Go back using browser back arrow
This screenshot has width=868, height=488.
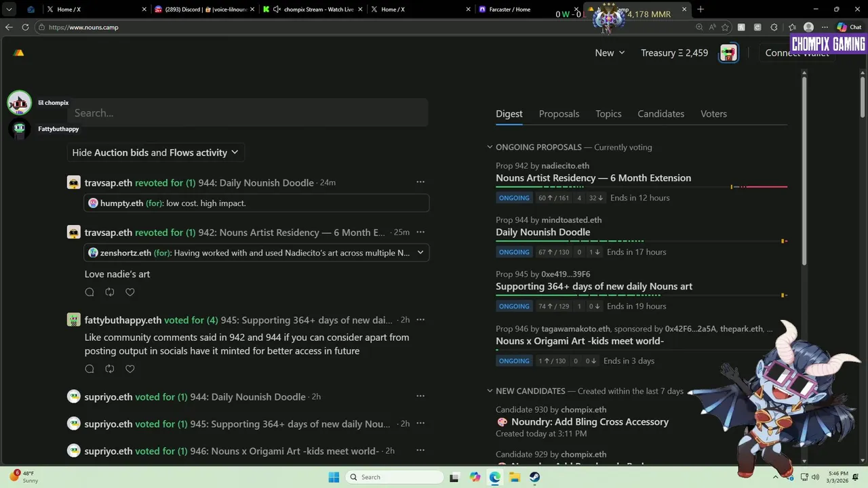[x=9, y=27]
